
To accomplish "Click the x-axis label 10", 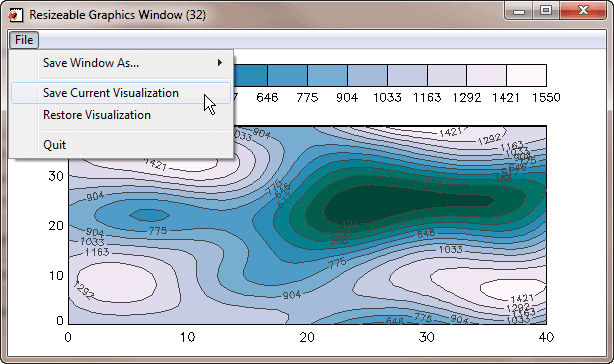I will (188, 337).
